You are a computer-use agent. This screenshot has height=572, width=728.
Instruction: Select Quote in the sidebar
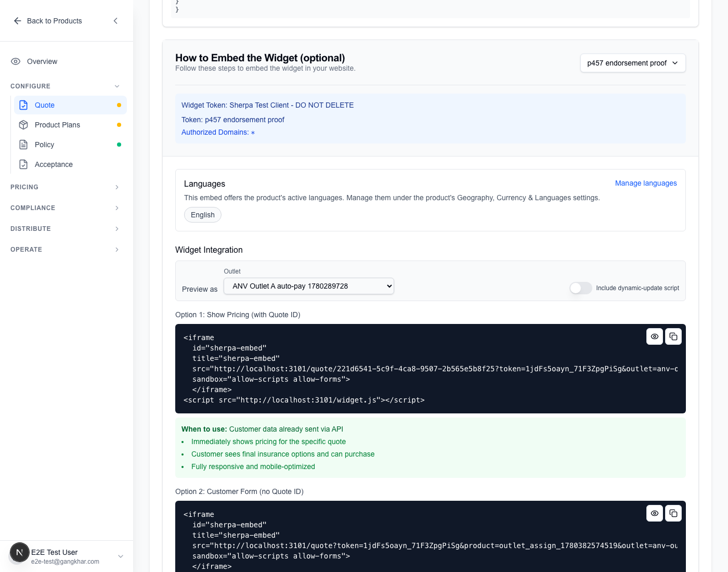click(71, 105)
